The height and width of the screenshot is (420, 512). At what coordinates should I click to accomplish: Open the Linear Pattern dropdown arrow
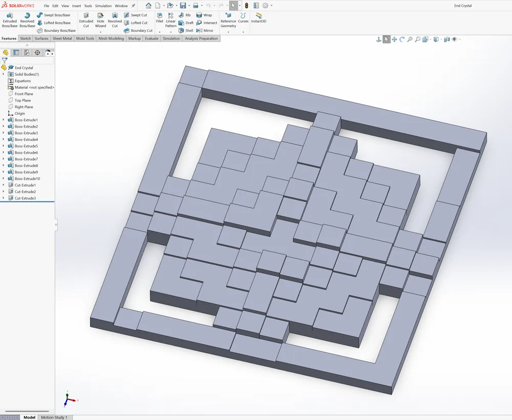(x=171, y=32)
